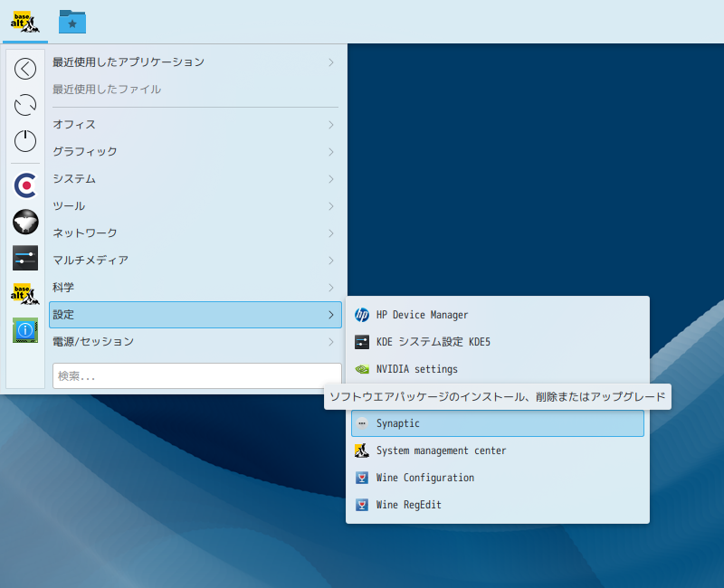This screenshot has height=588, width=724.
Task: Open the base alt favorite in the sidebar
Action: [x=25, y=294]
